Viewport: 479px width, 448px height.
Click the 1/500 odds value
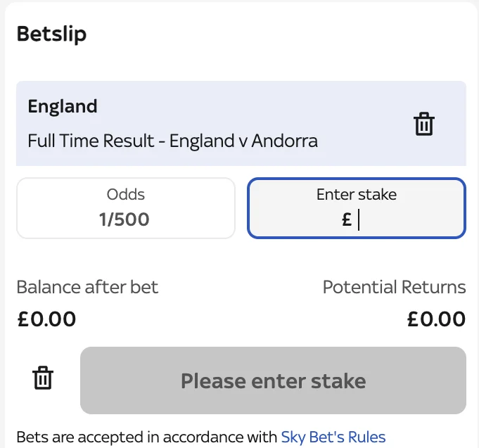[x=124, y=219]
